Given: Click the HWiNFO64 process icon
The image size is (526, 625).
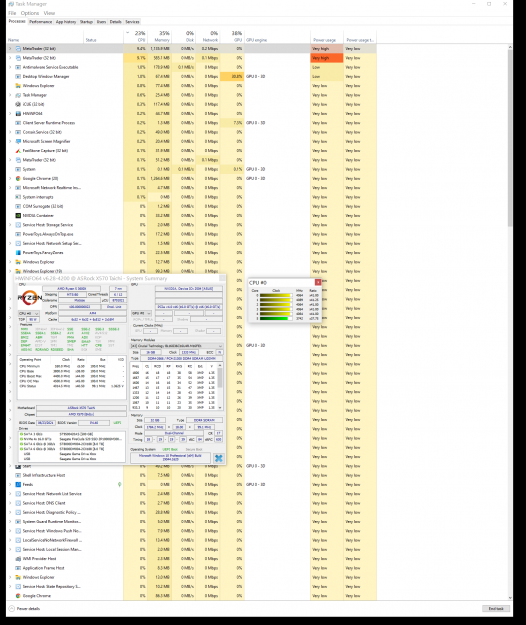Looking at the screenshot, I should click(18, 114).
